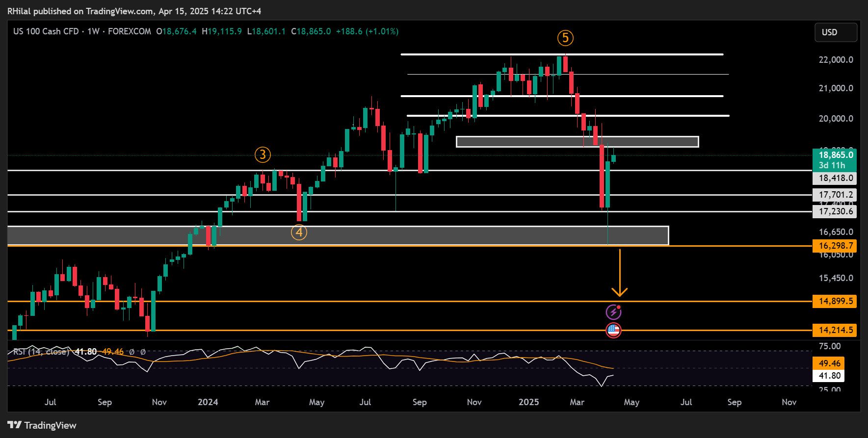Click the 2025 label on the time axis
Image resolution: width=868 pixels, height=438 pixels.
[x=529, y=402]
